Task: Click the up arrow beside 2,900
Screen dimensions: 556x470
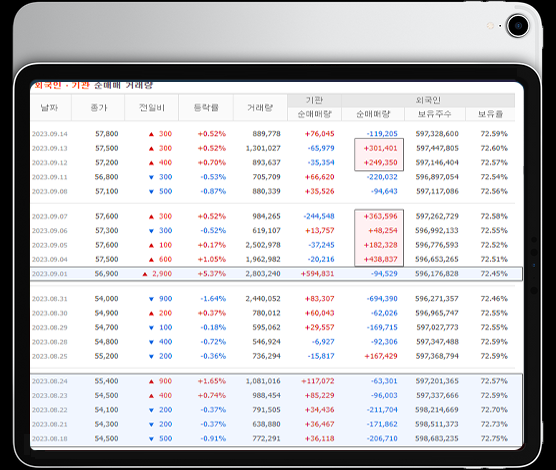Action: point(145,274)
